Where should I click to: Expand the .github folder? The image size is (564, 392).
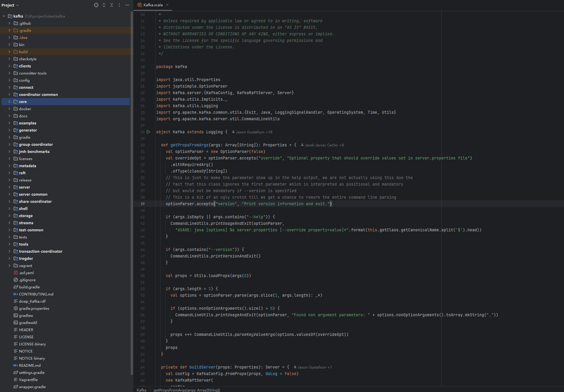tap(9, 23)
